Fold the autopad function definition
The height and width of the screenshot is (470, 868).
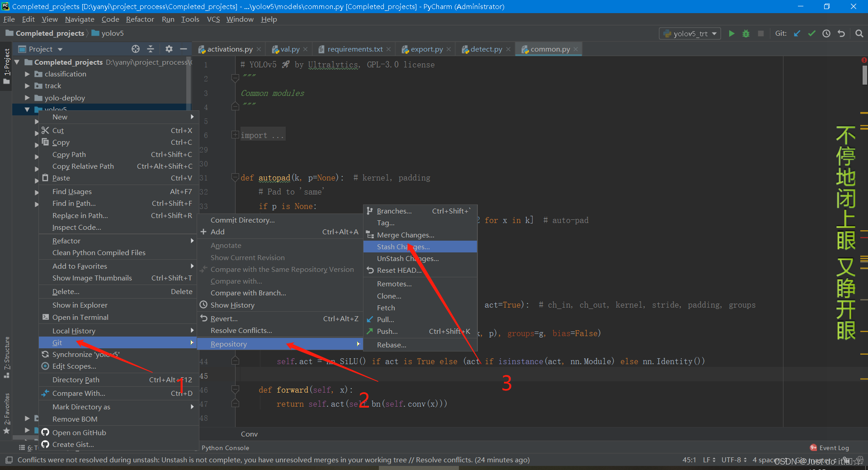click(235, 177)
